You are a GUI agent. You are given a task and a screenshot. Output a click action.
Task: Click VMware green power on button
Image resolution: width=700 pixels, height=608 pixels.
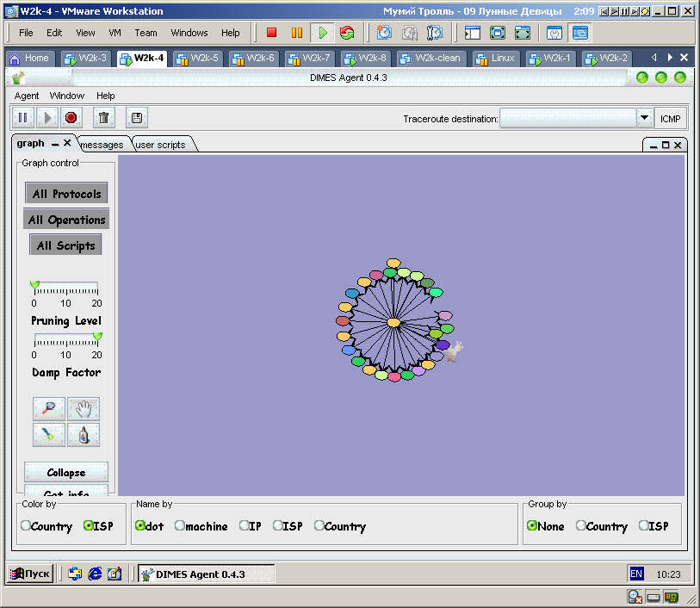pyautogui.click(x=322, y=33)
